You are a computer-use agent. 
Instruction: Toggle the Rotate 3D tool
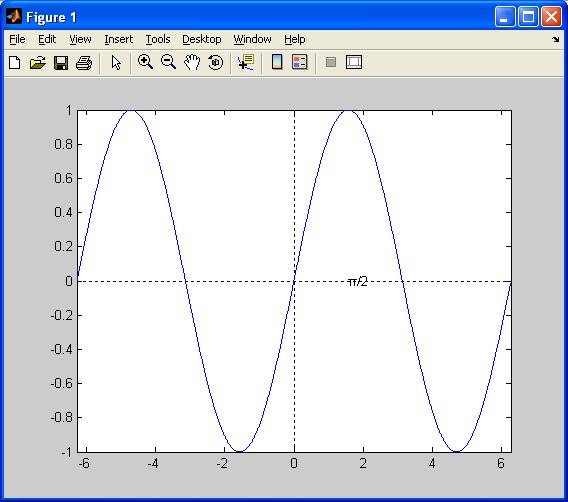216,62
